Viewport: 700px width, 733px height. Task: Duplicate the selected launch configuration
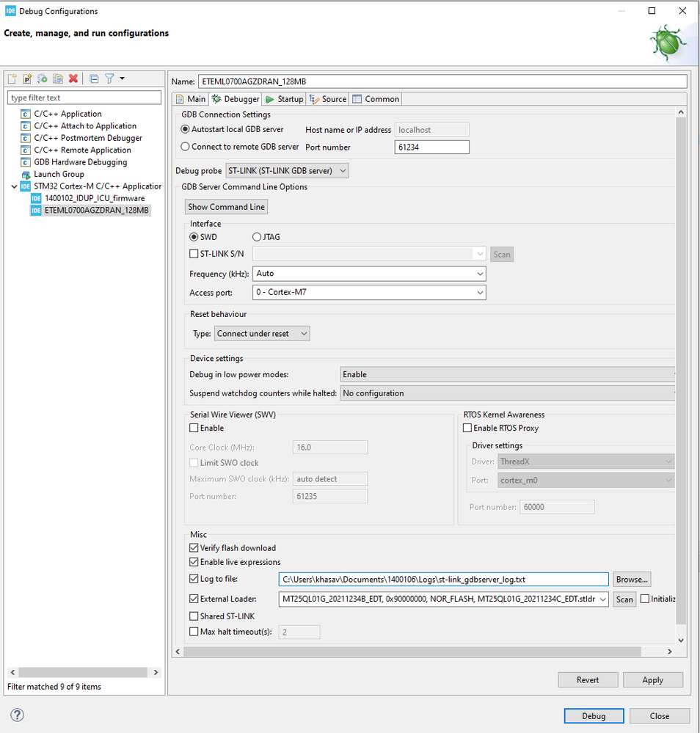(x=58, y=79)
